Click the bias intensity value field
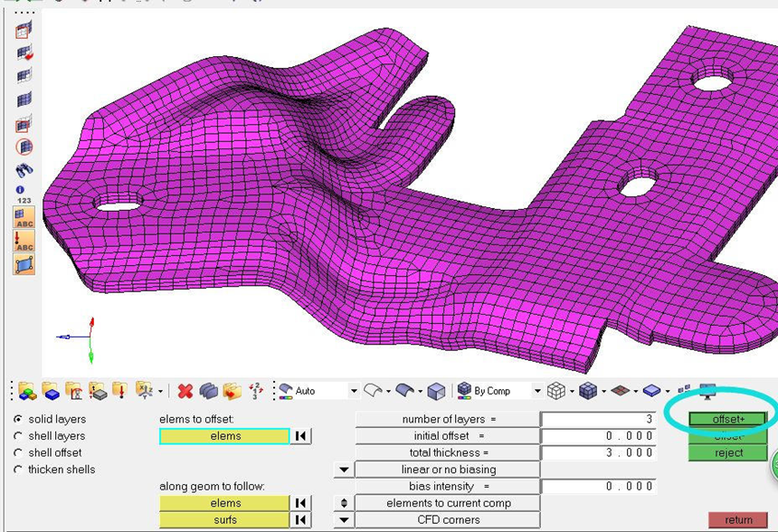Screen dimensions: 778x532 pos(599,487)
